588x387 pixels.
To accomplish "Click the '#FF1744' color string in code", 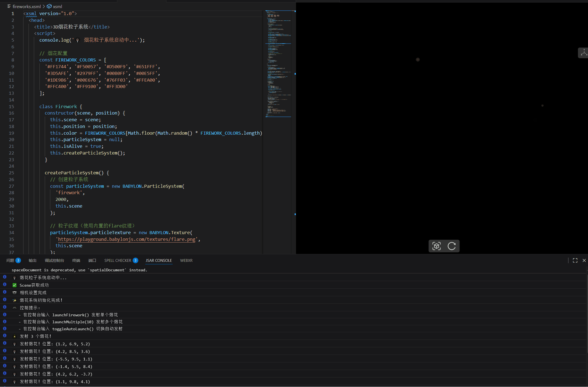I will [x=57, y=67].
